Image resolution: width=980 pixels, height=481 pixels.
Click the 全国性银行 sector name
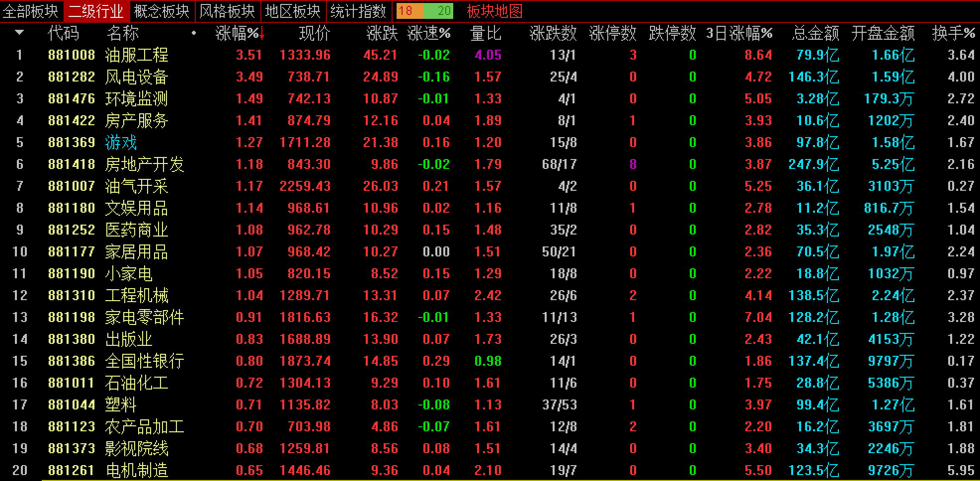(x=145, y=361)
